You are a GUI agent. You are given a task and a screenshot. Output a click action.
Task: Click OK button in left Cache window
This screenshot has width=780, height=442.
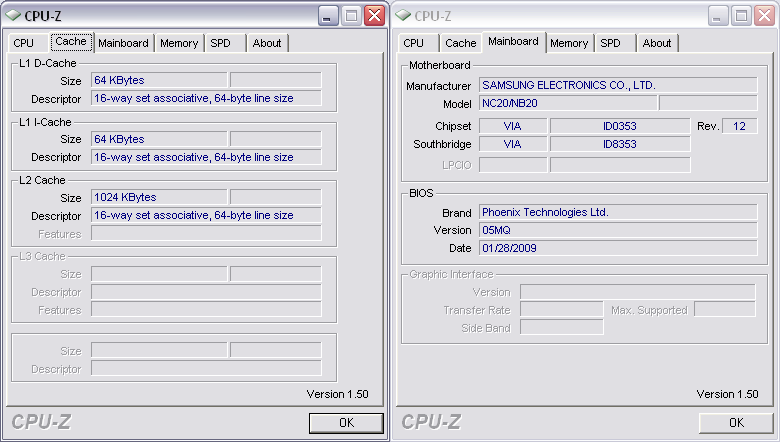tap(346, 423)
